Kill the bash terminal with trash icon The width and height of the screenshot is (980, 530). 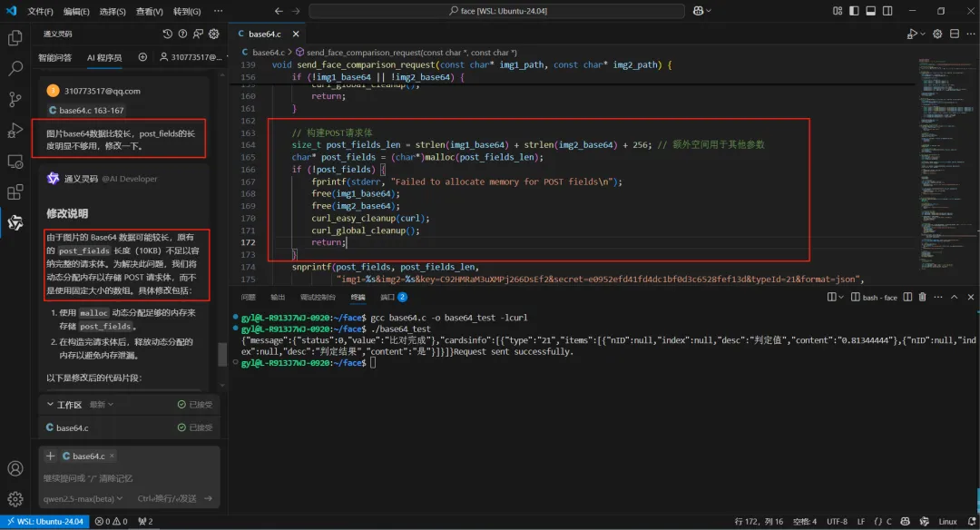922,297
